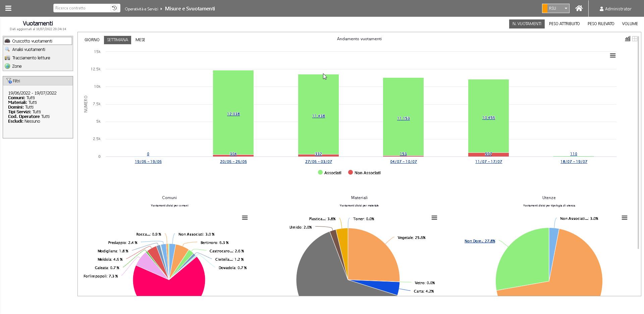
Task: Click the 10.456 bar value label
Action: pyautogui.click(x=488, y=118)
